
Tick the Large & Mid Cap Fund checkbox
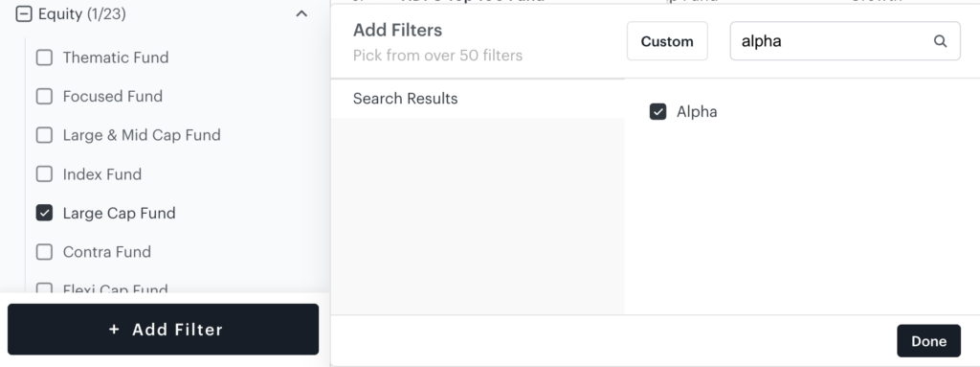coord(44,135)
